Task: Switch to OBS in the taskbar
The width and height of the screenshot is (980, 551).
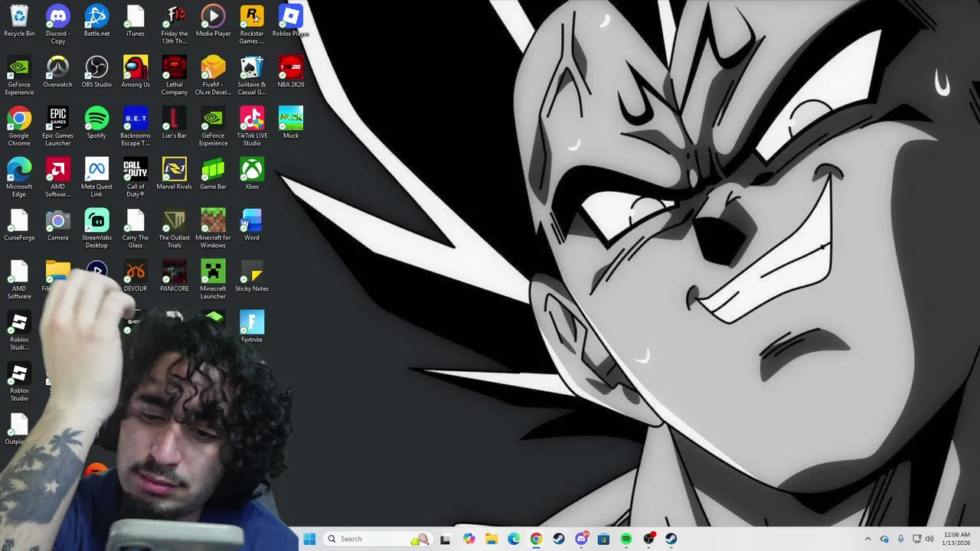Action: click(x=649, y=539)
